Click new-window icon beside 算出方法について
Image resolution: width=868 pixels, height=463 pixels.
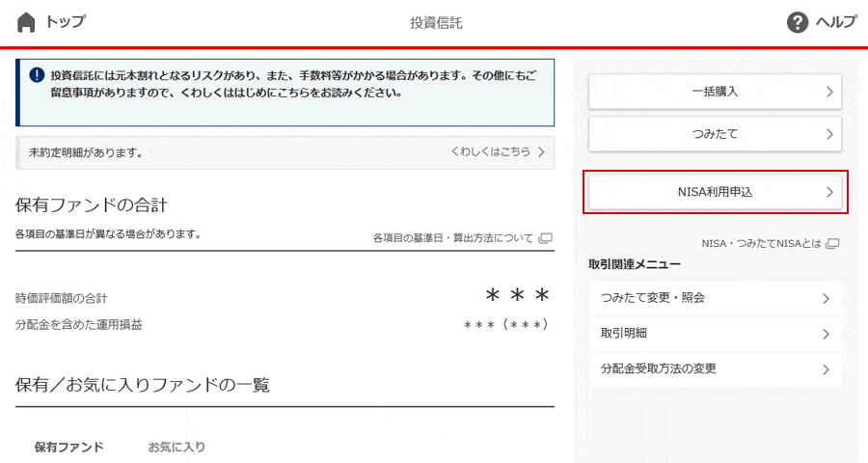click(x=546, y=238)
